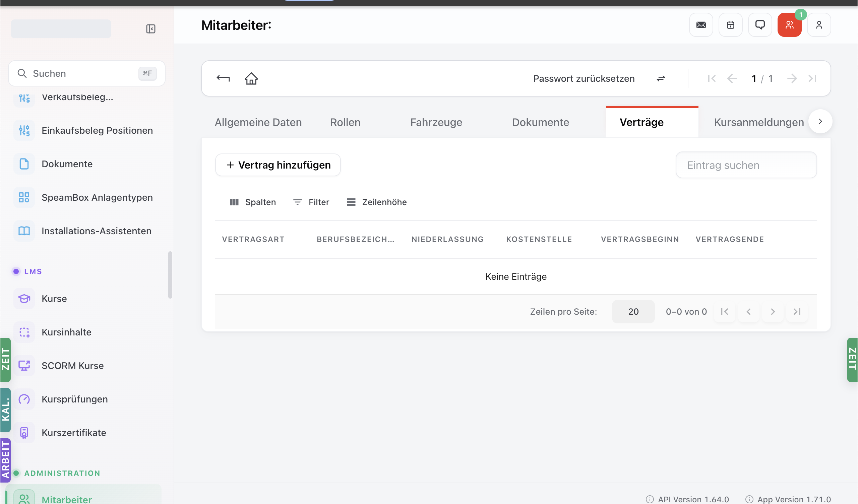This screenshot has width=858, height=504.
Task: Sort by KOSTENSTELLE column header
Action: [x=539, y=239]
